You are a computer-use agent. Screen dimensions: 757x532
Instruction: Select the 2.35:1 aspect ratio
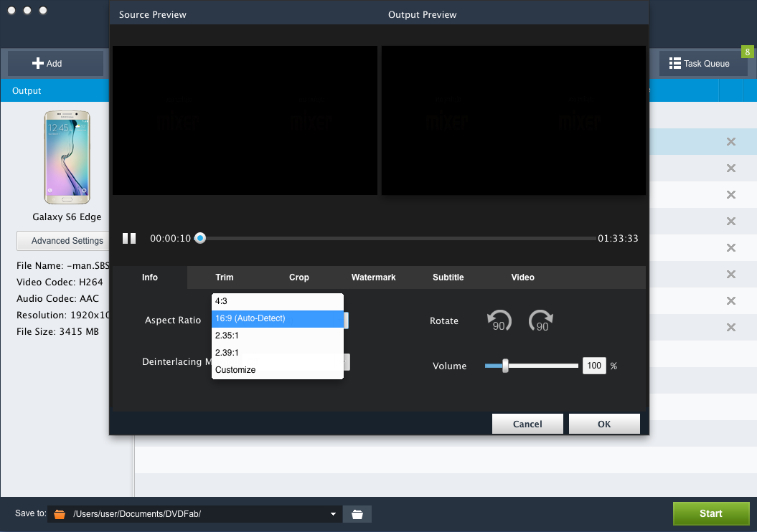pyautogui.click(x=278, y=336)
